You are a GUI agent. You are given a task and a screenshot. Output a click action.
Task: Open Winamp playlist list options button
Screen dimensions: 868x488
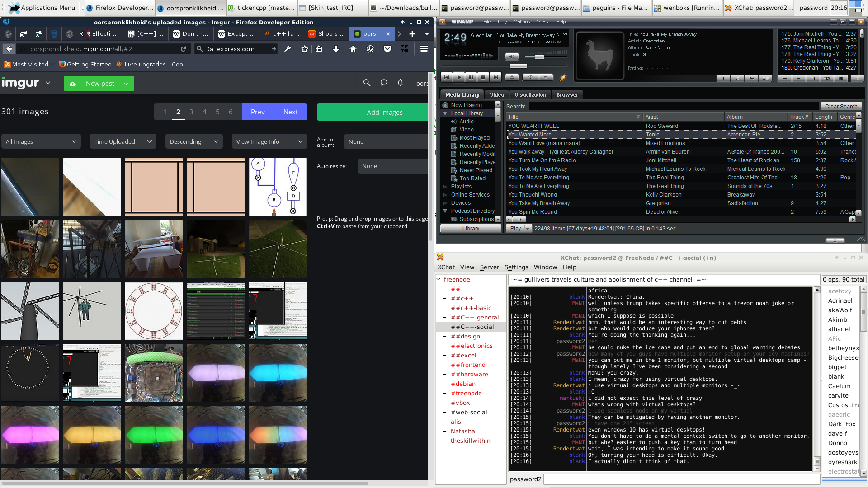[x=841, y=78]
